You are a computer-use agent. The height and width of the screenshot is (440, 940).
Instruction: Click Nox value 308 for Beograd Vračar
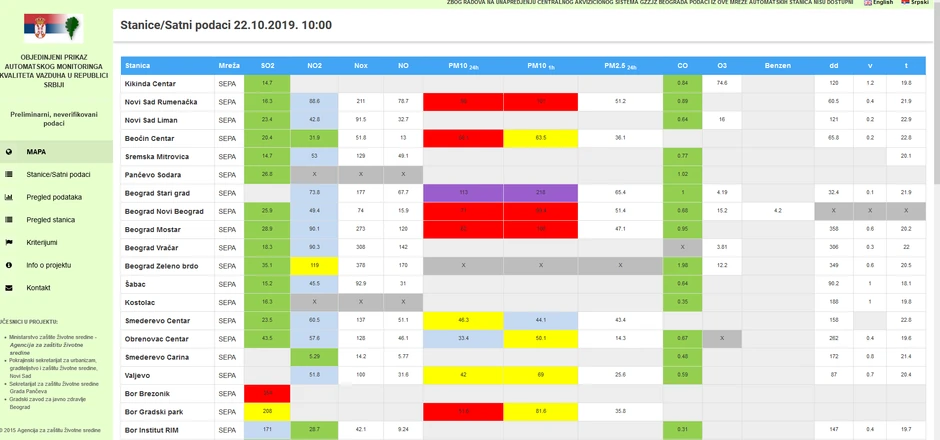(x=361, y=248)
